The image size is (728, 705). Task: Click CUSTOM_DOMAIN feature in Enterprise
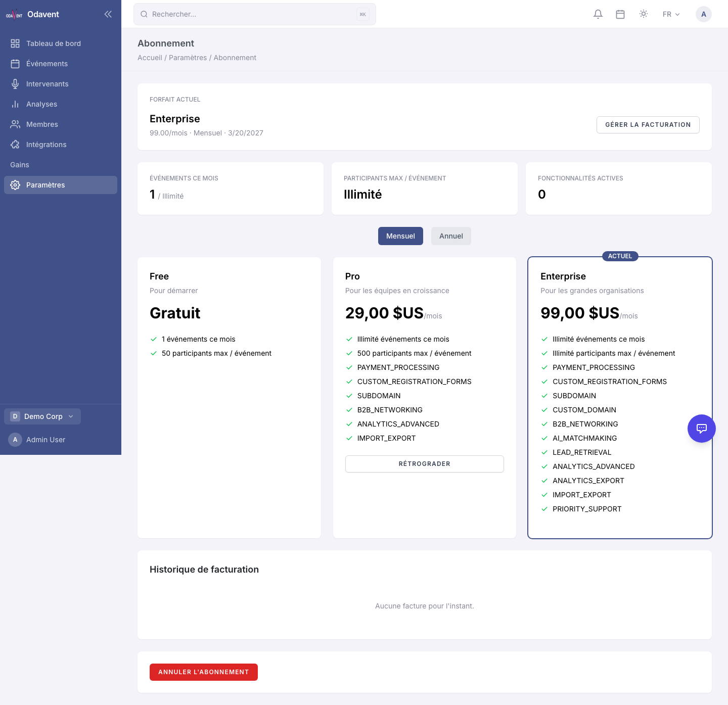(584, 410)
